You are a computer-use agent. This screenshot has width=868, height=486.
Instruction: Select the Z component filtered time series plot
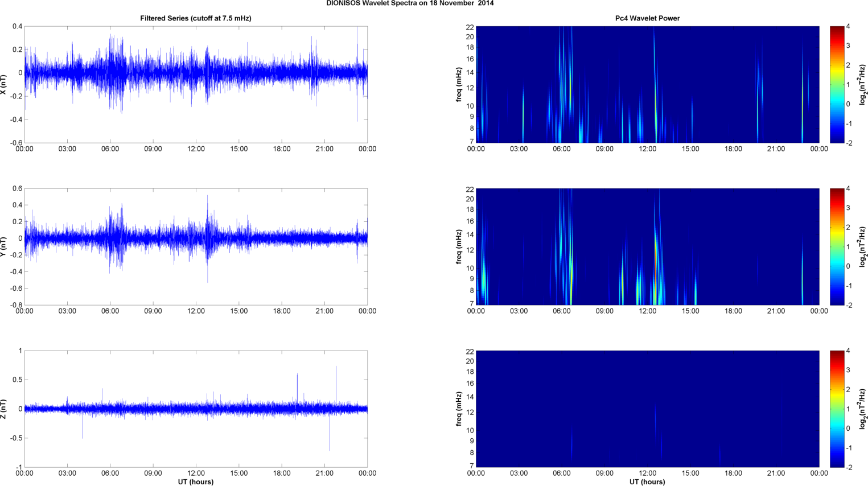pyautogui.click(x=196, y=409)
